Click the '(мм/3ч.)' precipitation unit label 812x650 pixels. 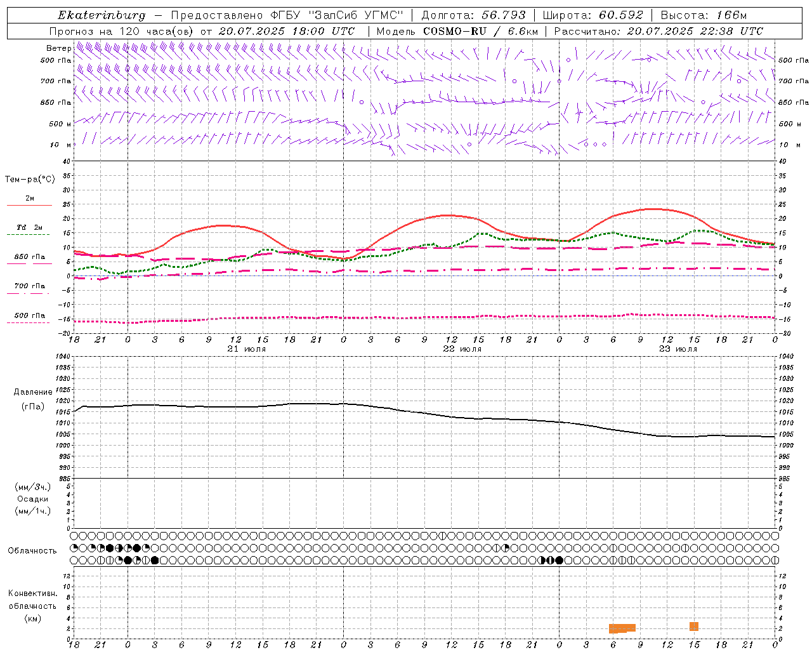coord(33,487)
